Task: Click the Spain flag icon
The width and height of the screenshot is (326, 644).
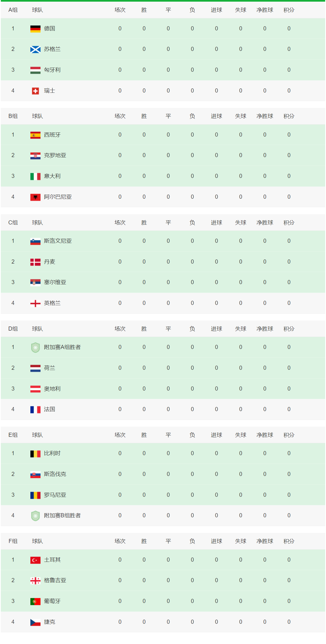Action: coord(35,135)
